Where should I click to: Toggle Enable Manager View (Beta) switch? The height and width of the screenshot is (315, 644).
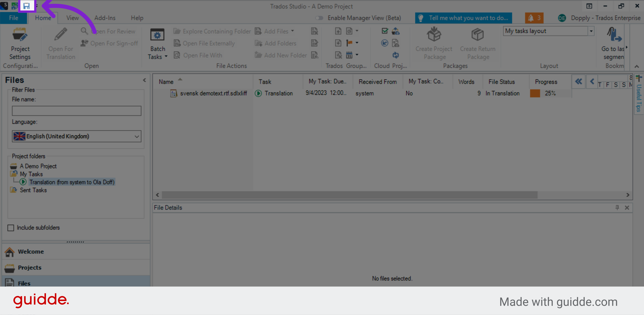(x=319, y=18)
